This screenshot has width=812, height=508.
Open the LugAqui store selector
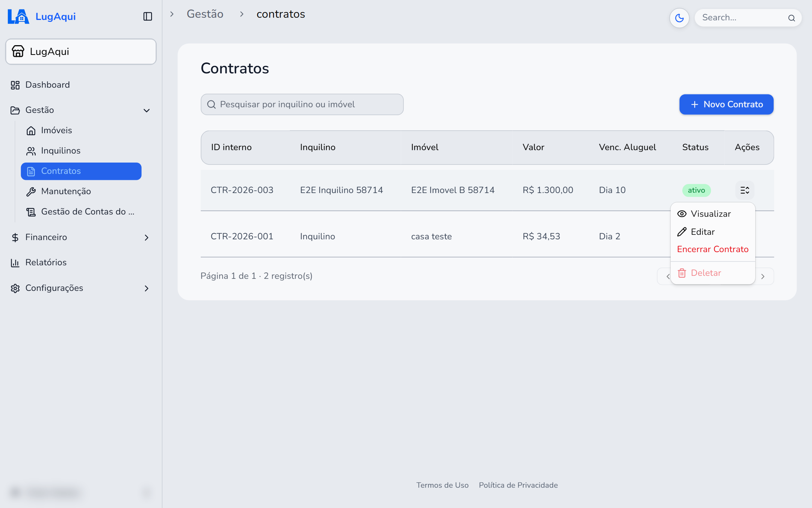(81, 52)
